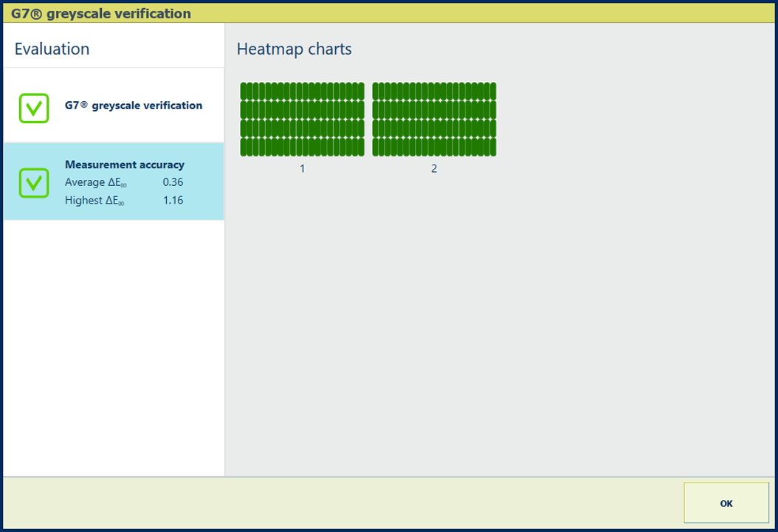
Task: Click the green checkmark icon beside Measurement accuracy
Action: (34, 182)
